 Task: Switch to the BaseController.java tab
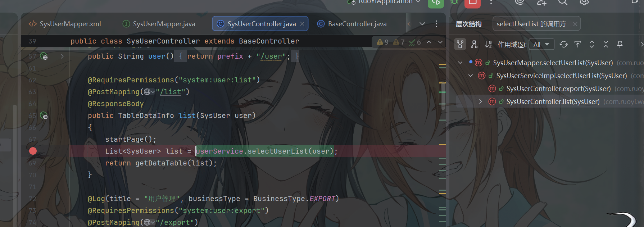(352, 24)
